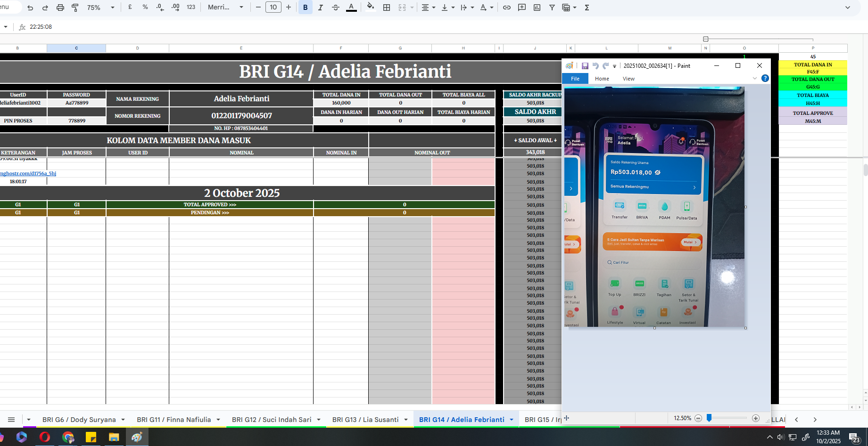Select column C header

coord(76,48)
